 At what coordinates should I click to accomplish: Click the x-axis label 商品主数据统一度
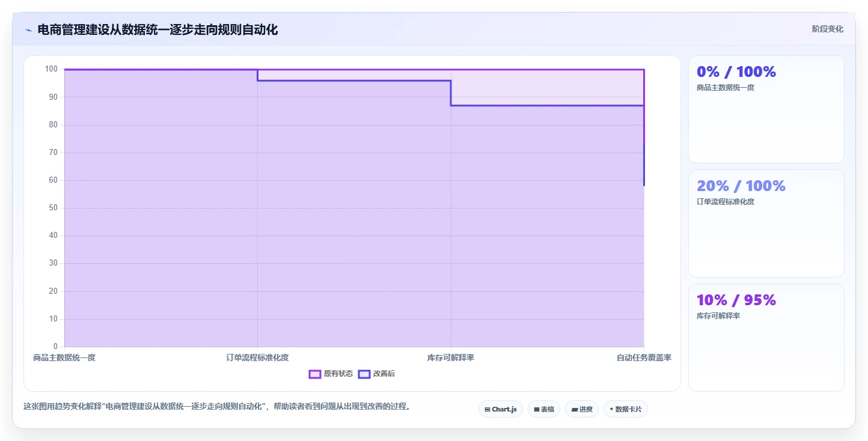[64, 357]
